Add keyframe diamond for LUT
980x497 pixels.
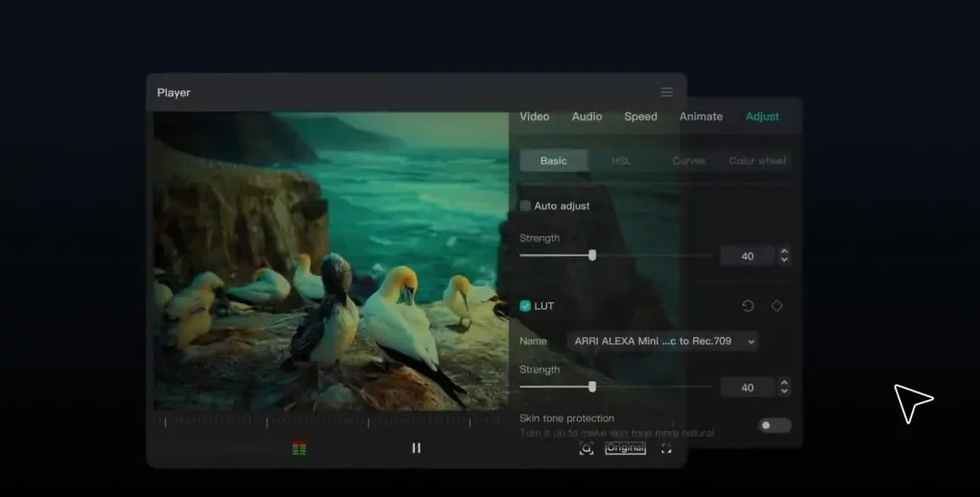pyautogui.click(x=777, y=306)
